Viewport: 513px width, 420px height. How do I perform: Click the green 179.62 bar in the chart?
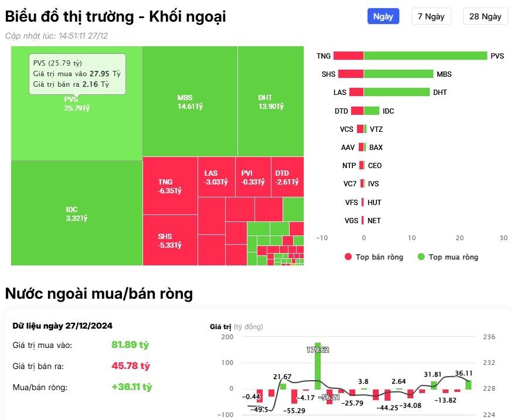(x=318, y=369)
